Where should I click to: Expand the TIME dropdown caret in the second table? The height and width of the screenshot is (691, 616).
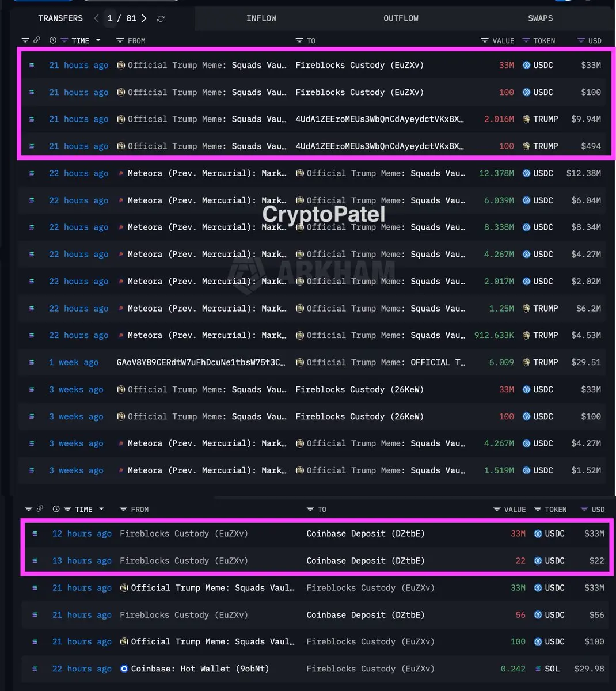click(102, 509)
